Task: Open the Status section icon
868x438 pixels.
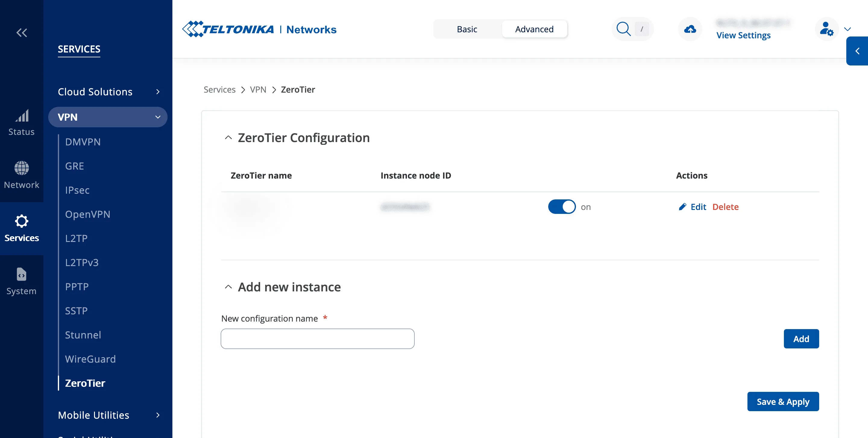Action: 22,116
